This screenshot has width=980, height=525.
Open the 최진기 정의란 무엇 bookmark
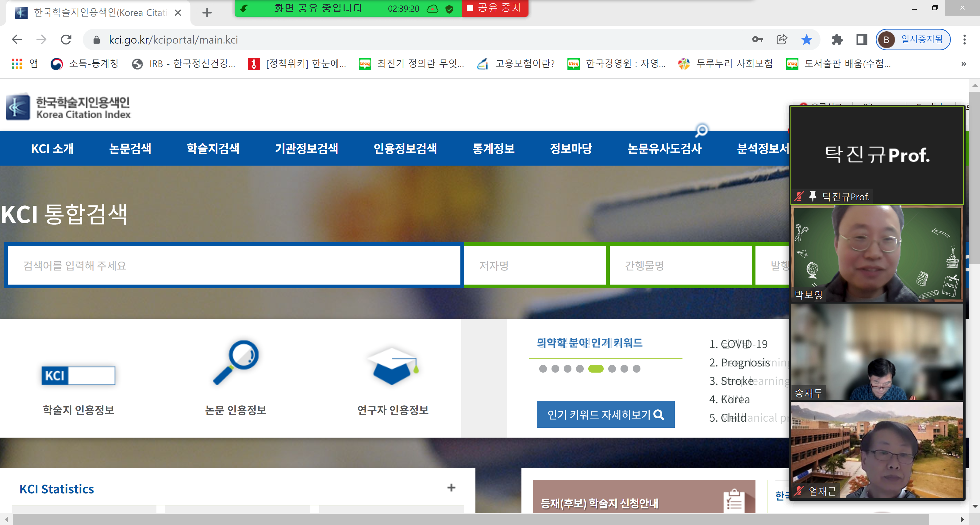(412, 63)
